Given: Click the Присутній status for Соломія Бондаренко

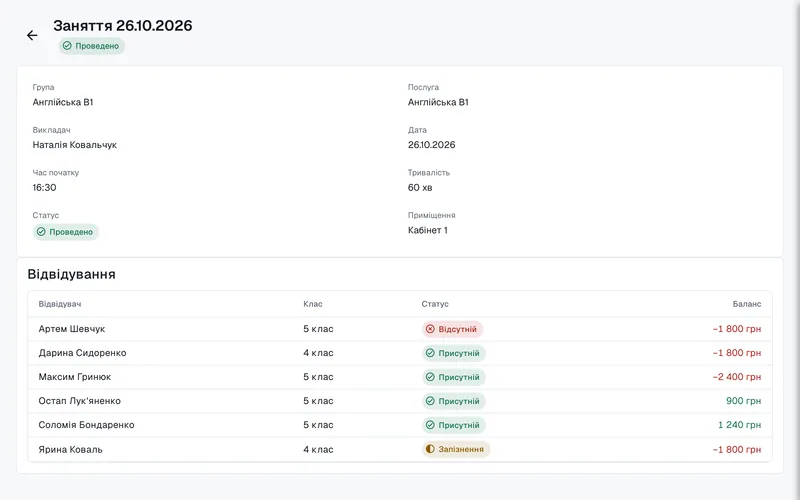Looking at the screenshot, I should (x=453, y=425).
